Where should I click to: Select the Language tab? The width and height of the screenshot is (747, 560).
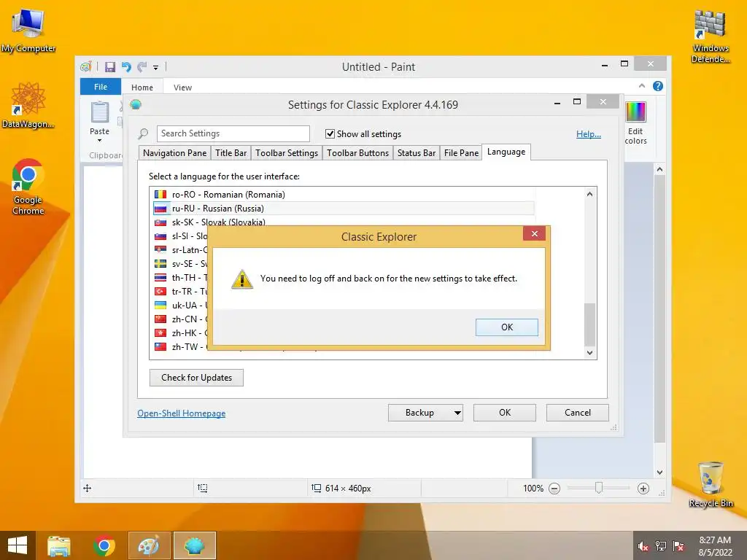tap(506, 152)
